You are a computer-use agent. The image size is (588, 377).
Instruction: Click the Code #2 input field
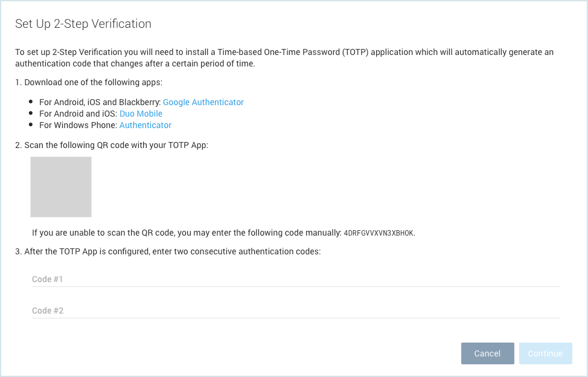pos(296,311)
